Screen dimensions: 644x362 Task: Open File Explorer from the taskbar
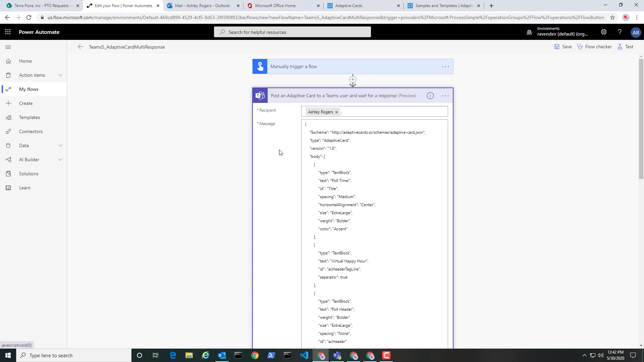point(189,355)
